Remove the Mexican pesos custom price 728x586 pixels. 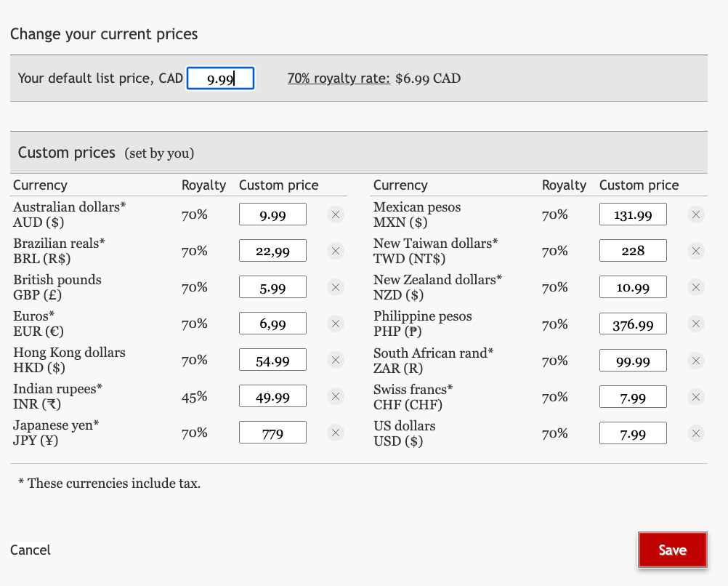tap(695, 214)
